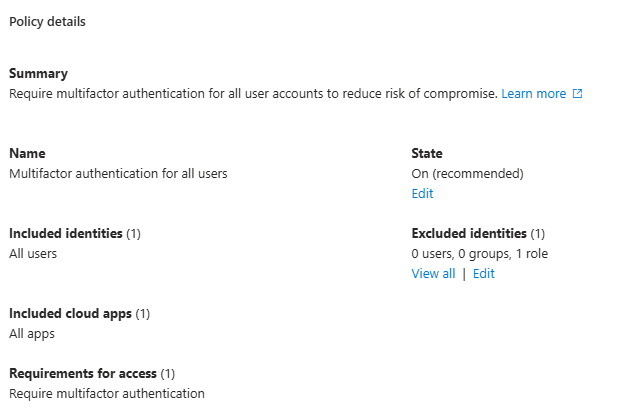Click the Policy details heading
Screen dimensions: 632x412
47,22
